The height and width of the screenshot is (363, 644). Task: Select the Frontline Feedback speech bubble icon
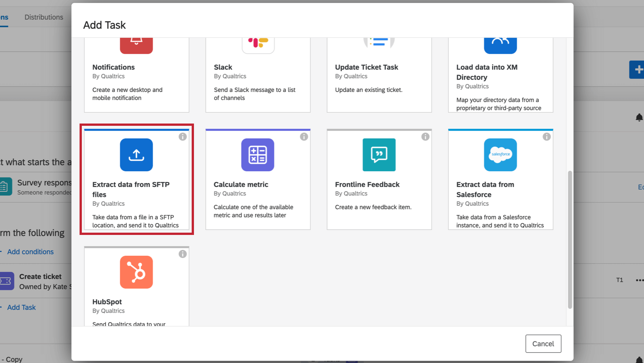(x=379, y=155)
